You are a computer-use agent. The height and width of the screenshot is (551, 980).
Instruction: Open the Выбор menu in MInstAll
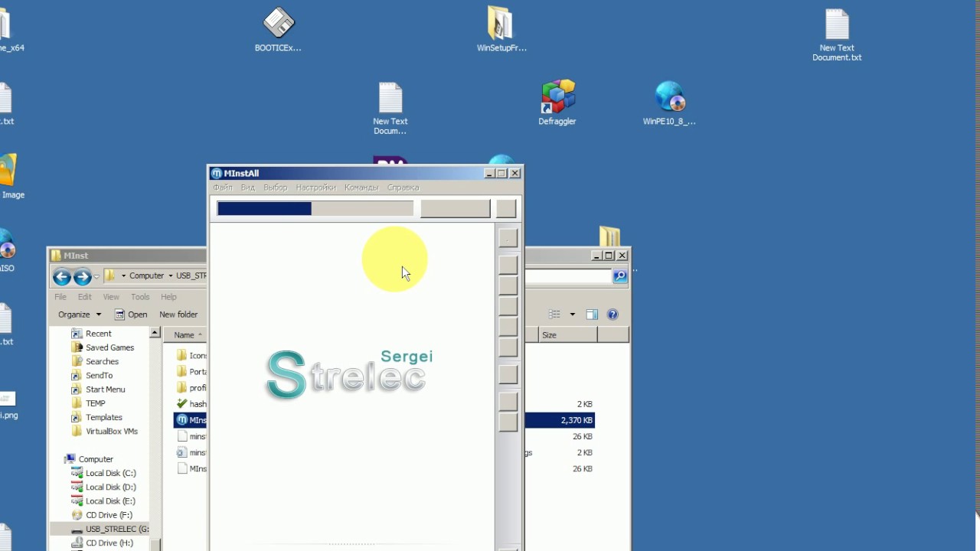[x=275, y=187]
